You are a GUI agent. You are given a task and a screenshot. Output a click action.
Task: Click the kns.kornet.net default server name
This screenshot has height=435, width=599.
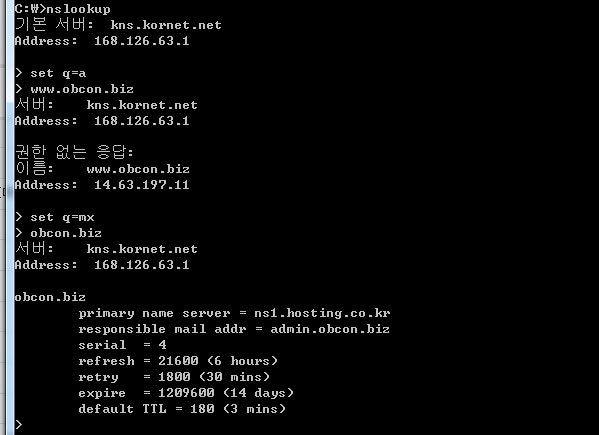[x=166, y=25]
